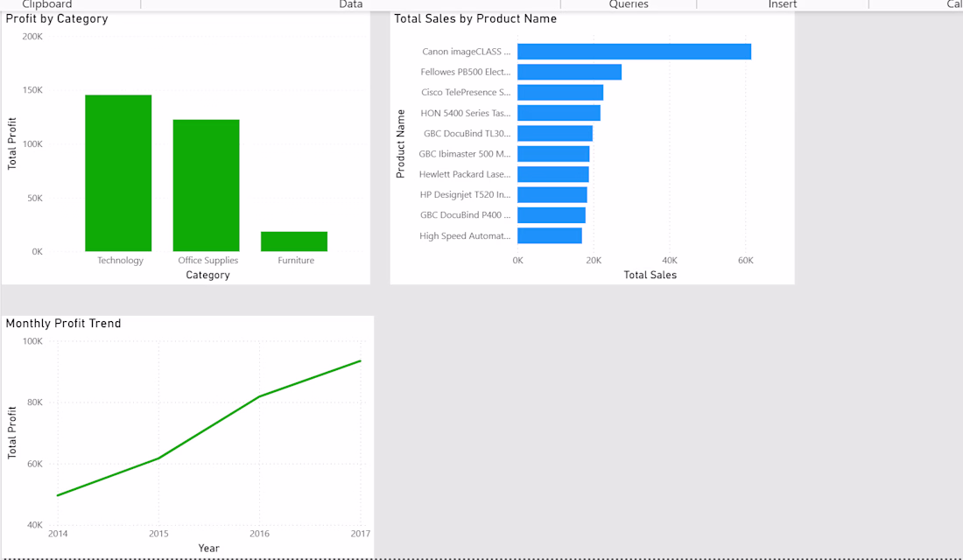The width and height of the screenshot is (963, 560).
Task: Click the Hewlett Packard Lase sales bar
Action: coord(553,174)
